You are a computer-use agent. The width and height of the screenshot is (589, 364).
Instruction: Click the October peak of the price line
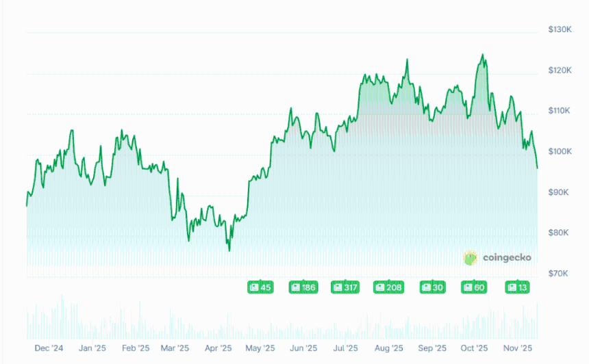click(482, 55)
